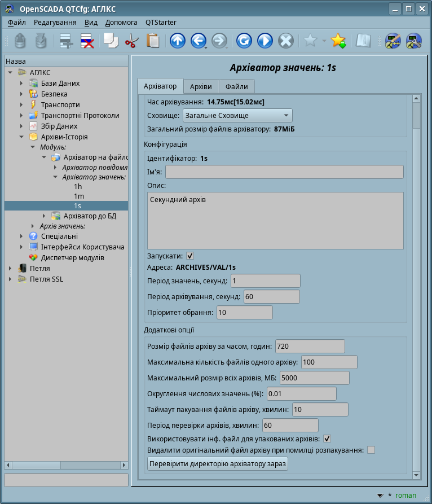432x504 pixels.
Task: Switch to the Архіви tab
Action: pos(201,86)
